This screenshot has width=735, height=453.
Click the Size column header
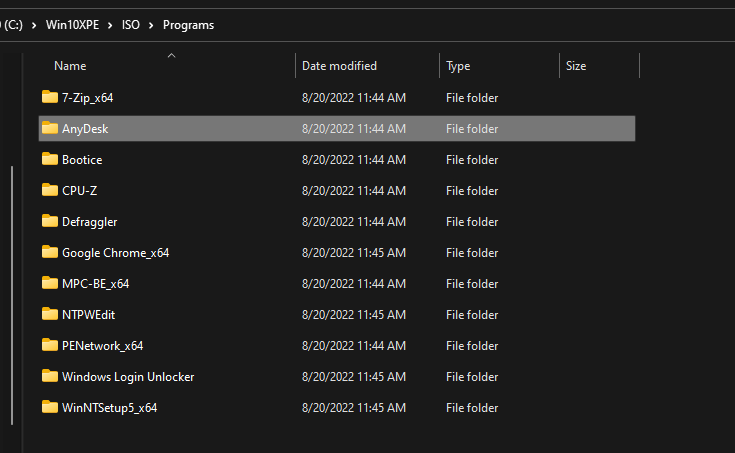click(x=576, y=66)
